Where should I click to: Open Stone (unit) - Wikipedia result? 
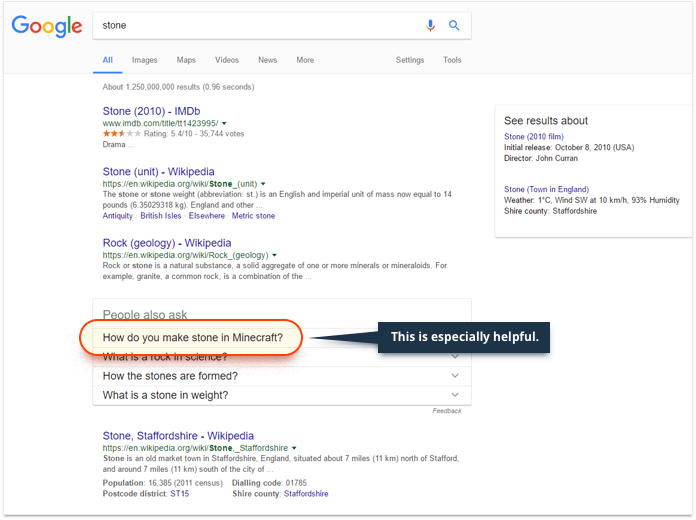coord(158,172)
